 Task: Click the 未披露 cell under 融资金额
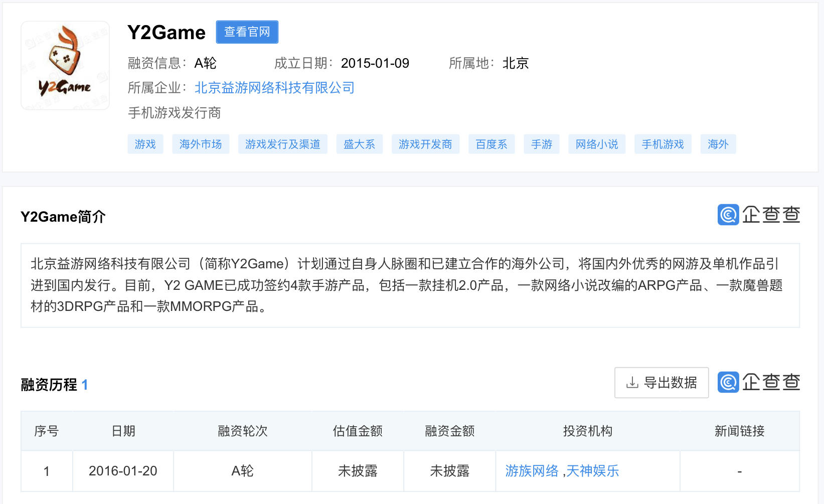(x=450, y=471)
